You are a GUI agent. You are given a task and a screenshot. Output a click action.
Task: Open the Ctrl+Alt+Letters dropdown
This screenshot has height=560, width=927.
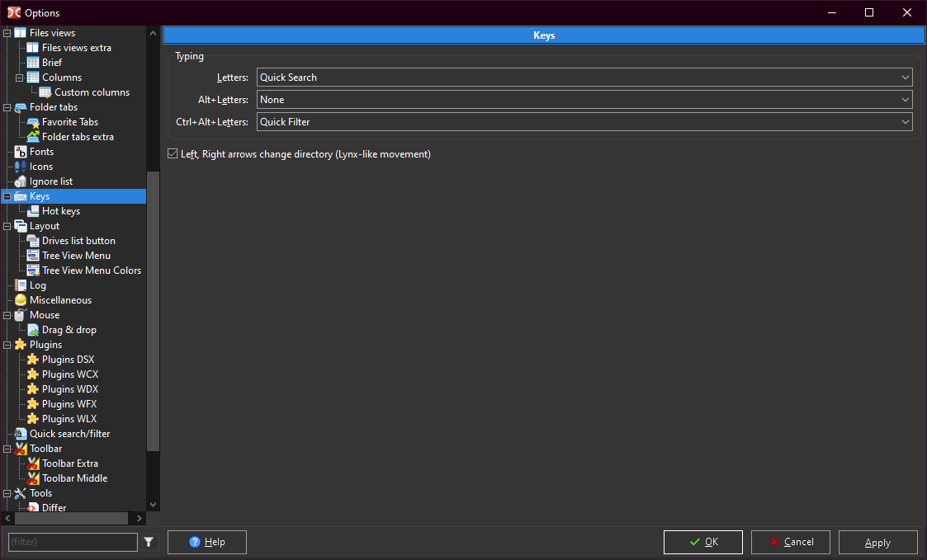point(584,122)
